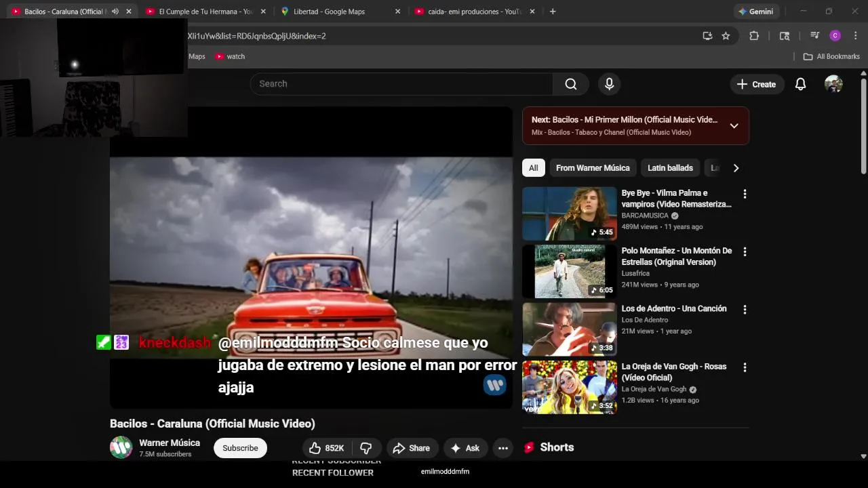Image resolution: width=868 pixels, height=488 pixels.
Task: Click the Lusafrica channel name
Action: (635, 273)
